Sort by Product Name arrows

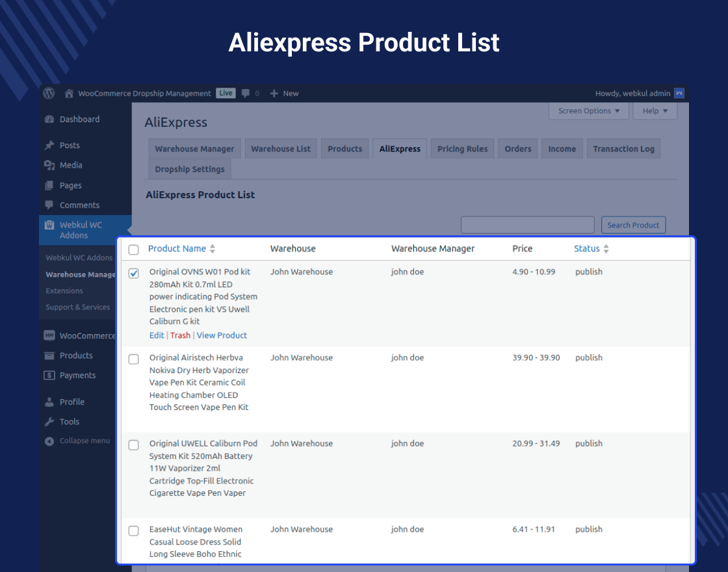click(x=212, y=249)
